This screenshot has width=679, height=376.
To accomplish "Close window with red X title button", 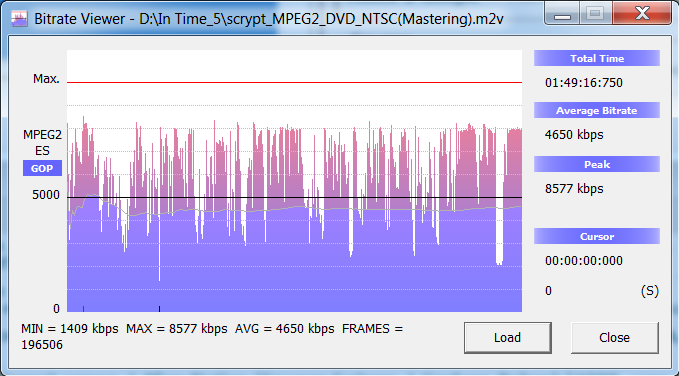I will pos(642,13).
